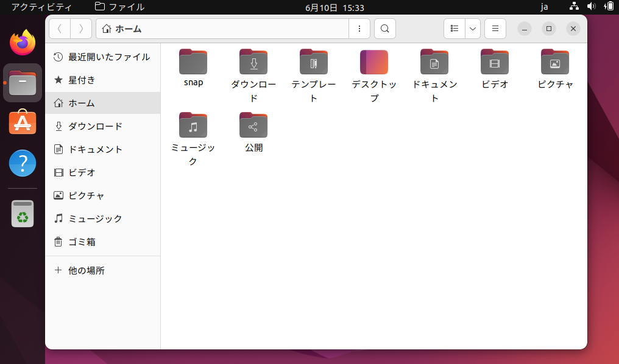Open ゴミ箱 in the sidebar

[103, 242]
